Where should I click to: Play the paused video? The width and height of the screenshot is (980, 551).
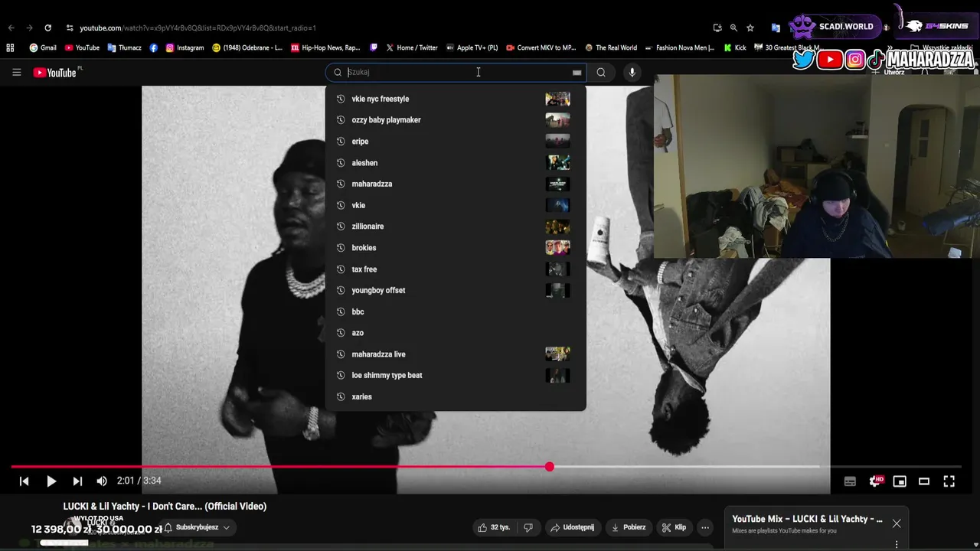coord(51,481)
